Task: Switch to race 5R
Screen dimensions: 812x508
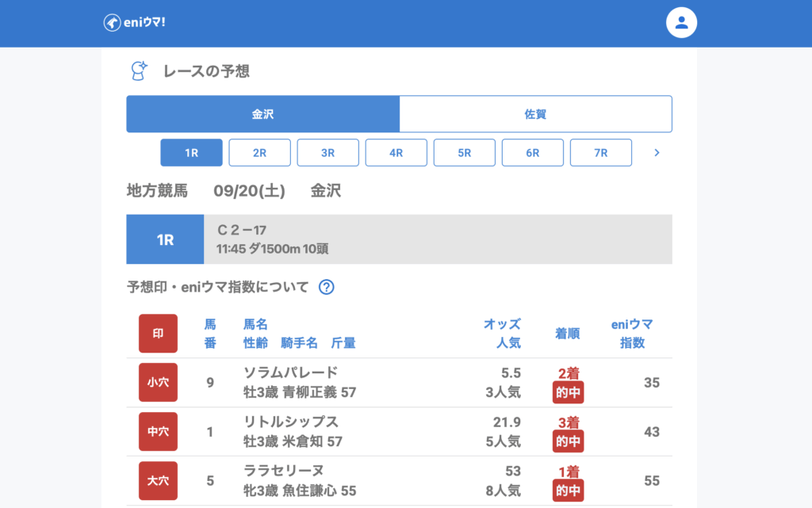Action: (x=464, y=153)
